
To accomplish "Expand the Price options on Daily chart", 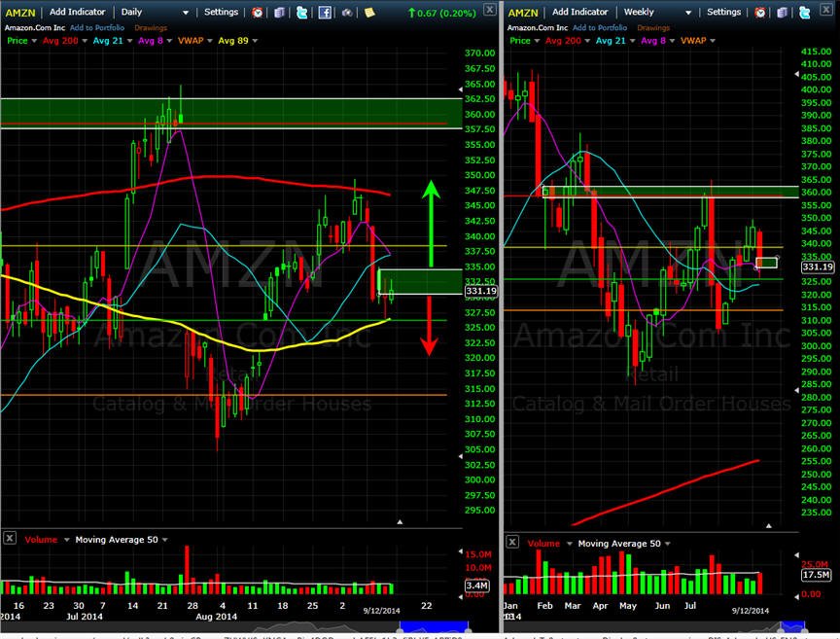I will pos(34,41).
